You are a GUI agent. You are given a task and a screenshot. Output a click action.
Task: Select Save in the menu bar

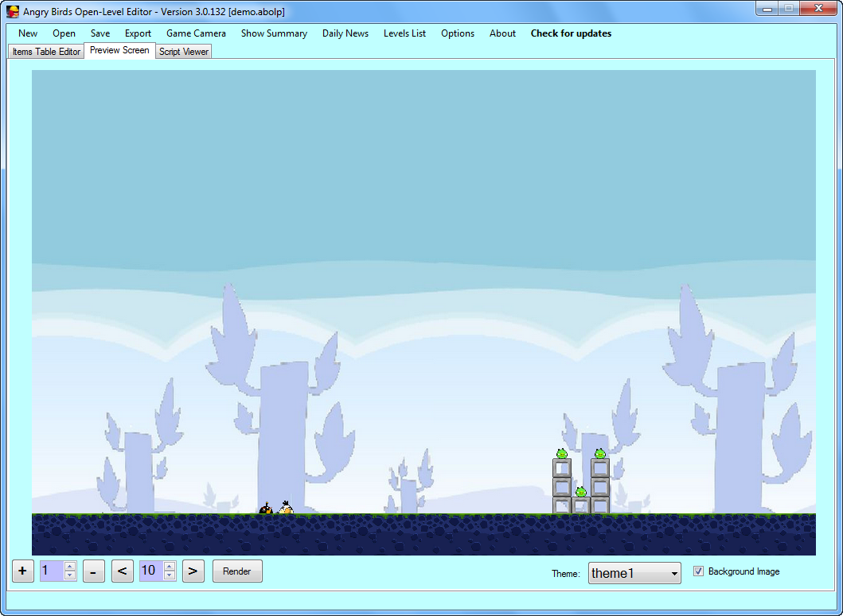100,33
